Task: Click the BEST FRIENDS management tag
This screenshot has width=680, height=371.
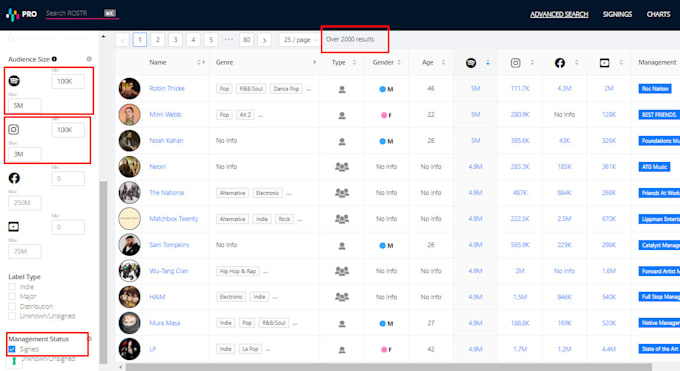Action: click(x=659, y=115)
